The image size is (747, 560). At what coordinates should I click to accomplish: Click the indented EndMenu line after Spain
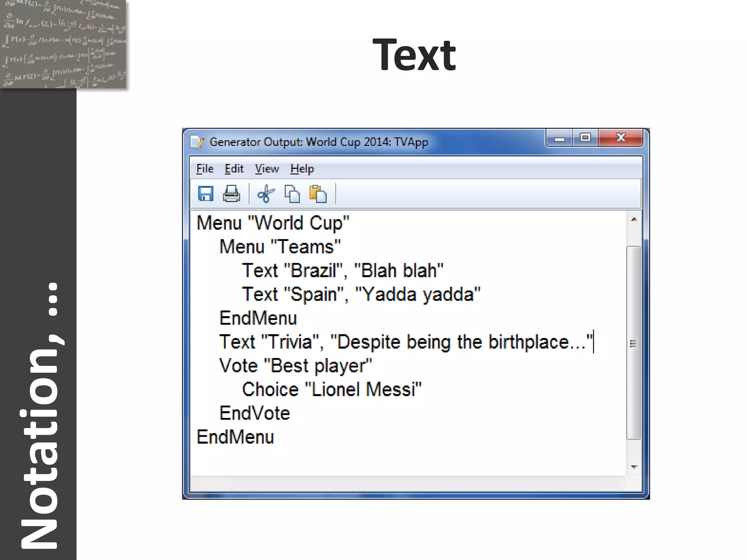coord(258,318)
